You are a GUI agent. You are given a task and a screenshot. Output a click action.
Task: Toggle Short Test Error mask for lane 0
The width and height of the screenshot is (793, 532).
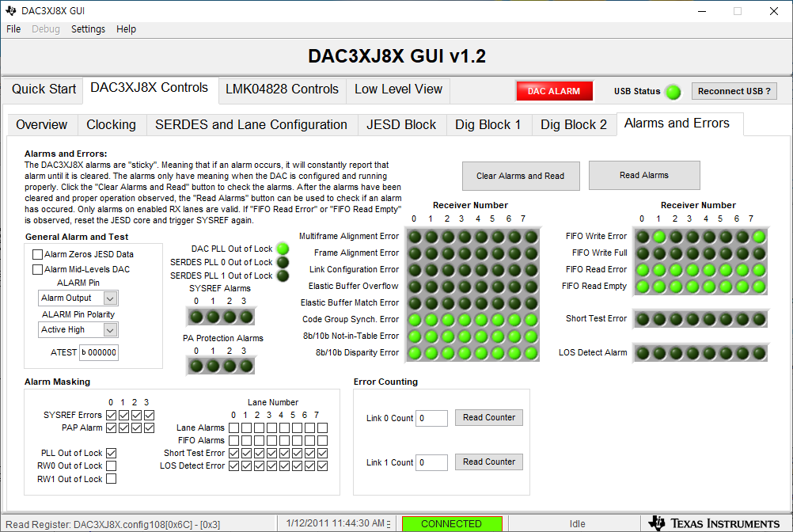pos(233,453)
